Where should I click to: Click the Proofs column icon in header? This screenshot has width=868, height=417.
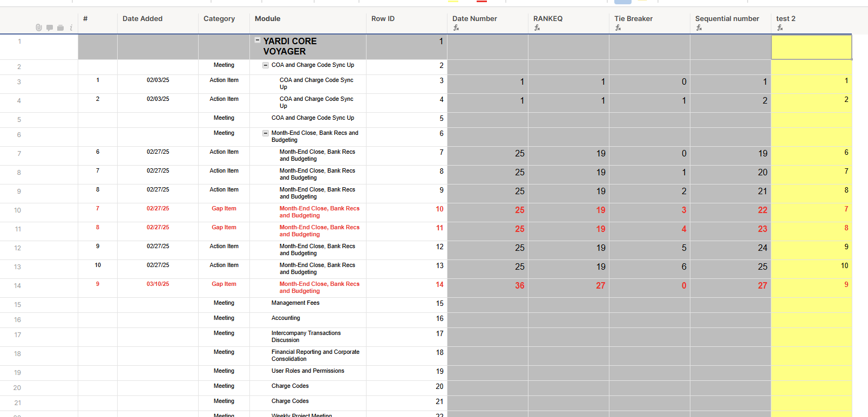[x=60, y=28]
